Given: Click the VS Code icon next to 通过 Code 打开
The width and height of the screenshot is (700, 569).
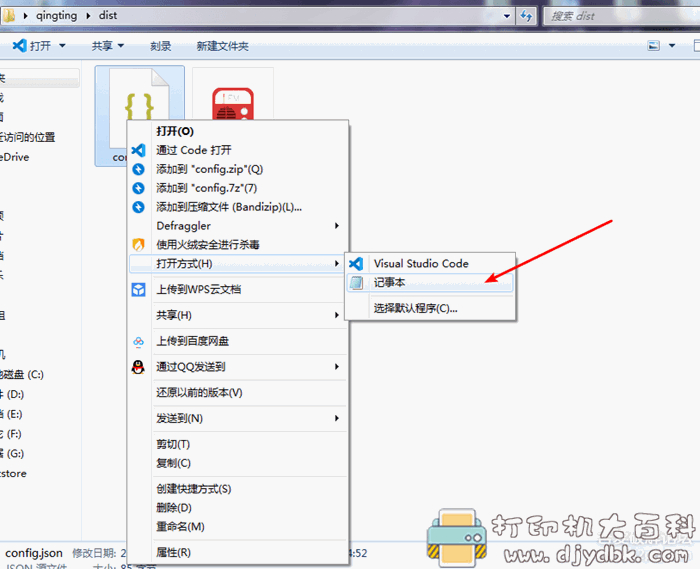Looking at the screenshot, I should click(x=138, y=150).
